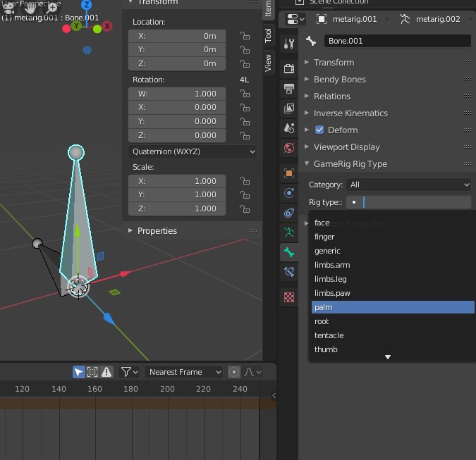Open the Texture properties tab icon
The image size is (476, 460).
click(x=288, y=297)
